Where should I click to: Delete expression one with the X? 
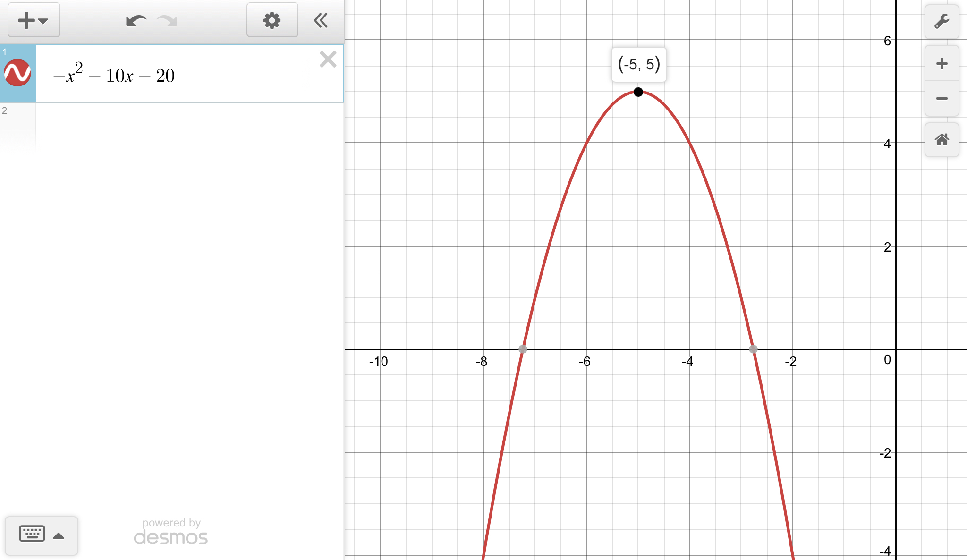[x=328, y=59]
